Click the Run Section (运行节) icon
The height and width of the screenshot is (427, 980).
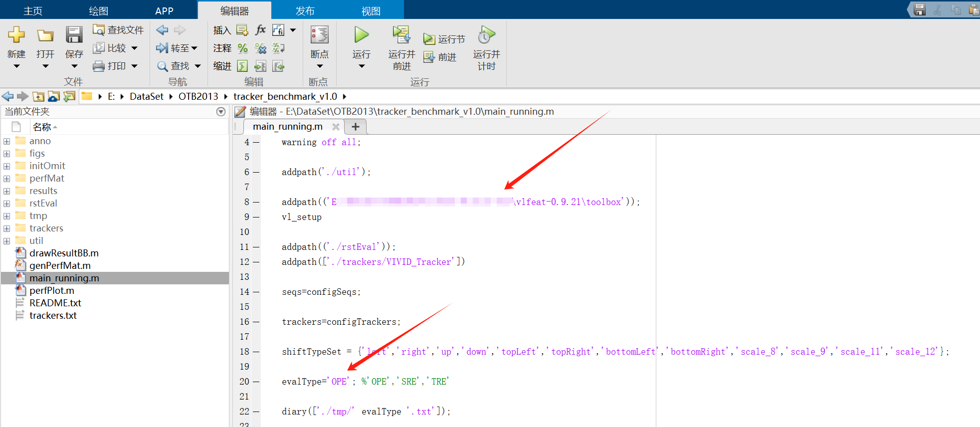(x=429, y=39)
